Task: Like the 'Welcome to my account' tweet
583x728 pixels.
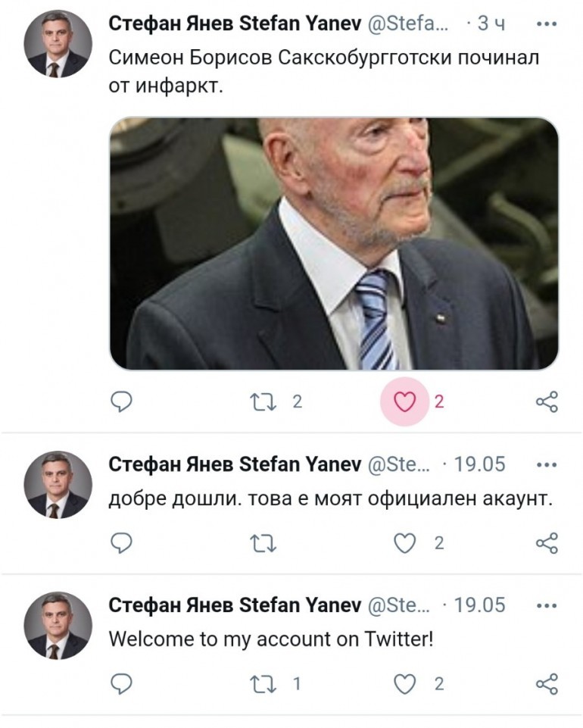Action: (x=406, y=683)
